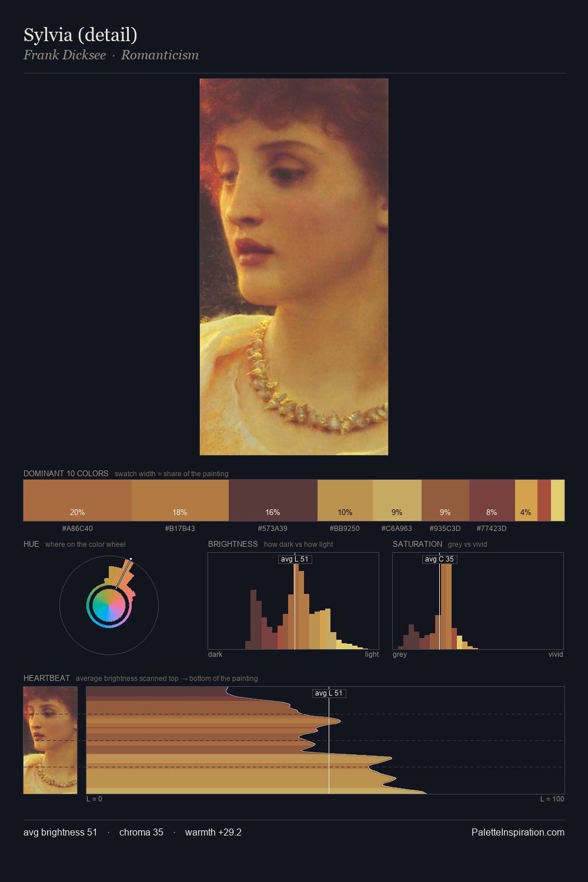588x882 pixels.
Task: Open the PaletteInspiration.com link
Action: point(518,832)
